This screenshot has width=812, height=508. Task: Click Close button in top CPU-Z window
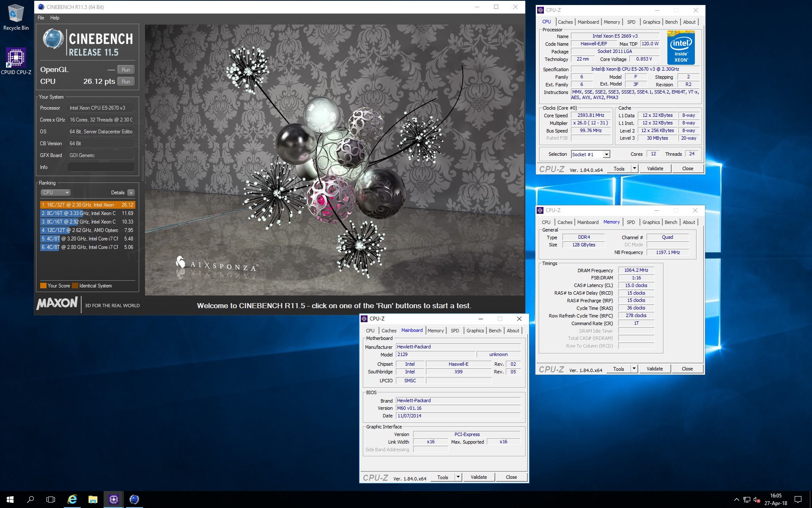(x=688, y=168)
